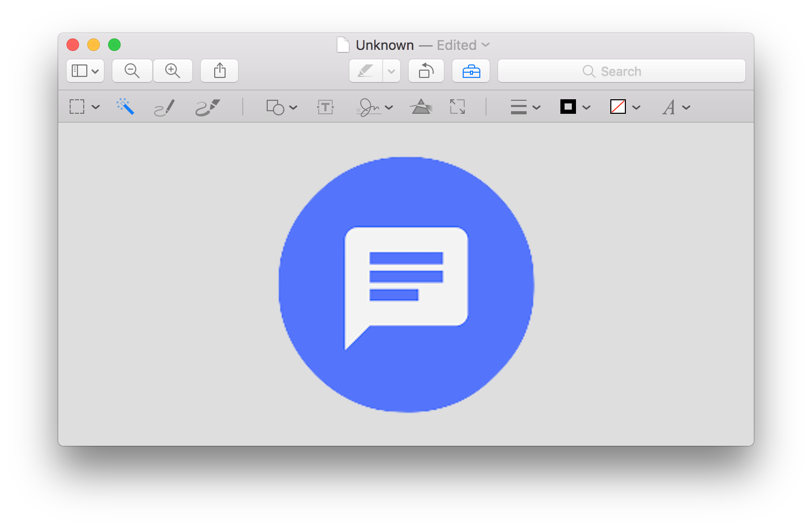Select the Draw pen tool
The image size is (812, 529).
tap(208, 107)
